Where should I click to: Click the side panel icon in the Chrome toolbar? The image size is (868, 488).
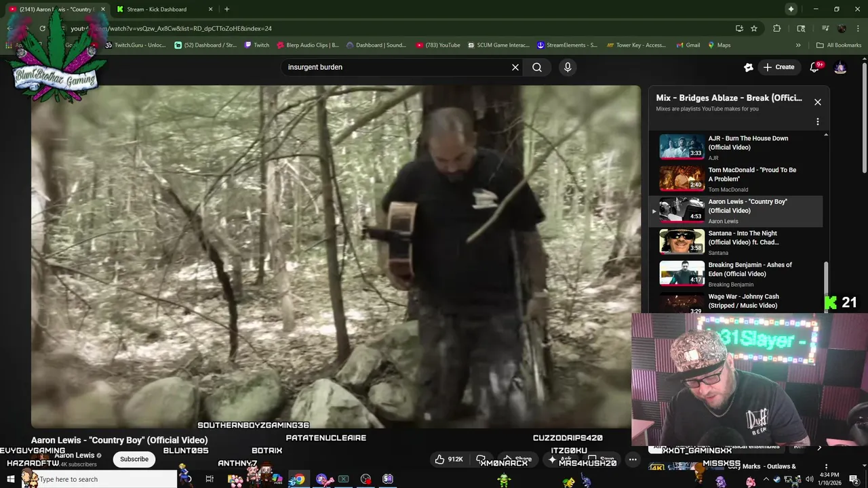click(801, 28)
